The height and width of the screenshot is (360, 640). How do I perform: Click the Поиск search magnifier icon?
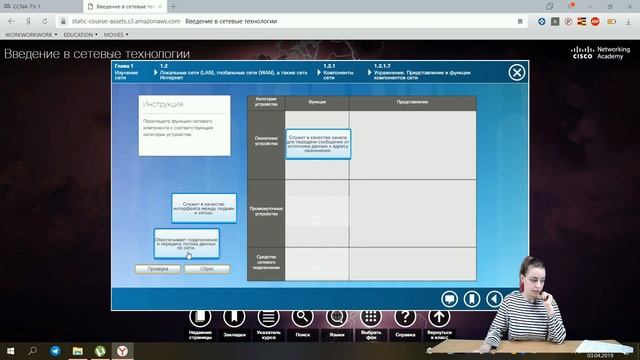coord(302,317)
